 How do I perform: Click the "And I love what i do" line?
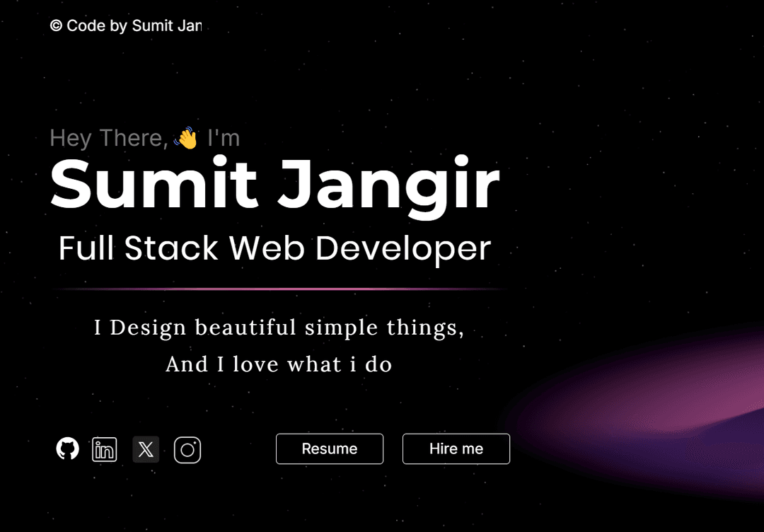tap(279, 364)
